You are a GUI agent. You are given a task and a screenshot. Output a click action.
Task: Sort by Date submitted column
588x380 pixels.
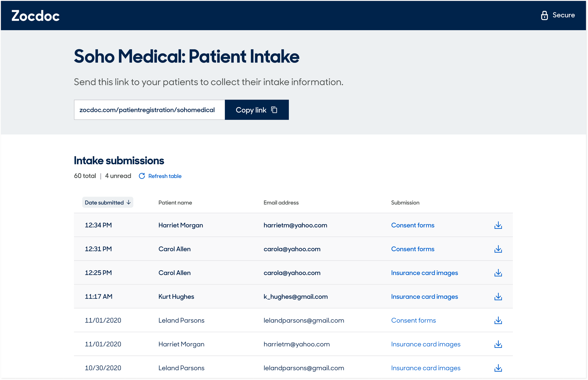[x=107, y=202]
